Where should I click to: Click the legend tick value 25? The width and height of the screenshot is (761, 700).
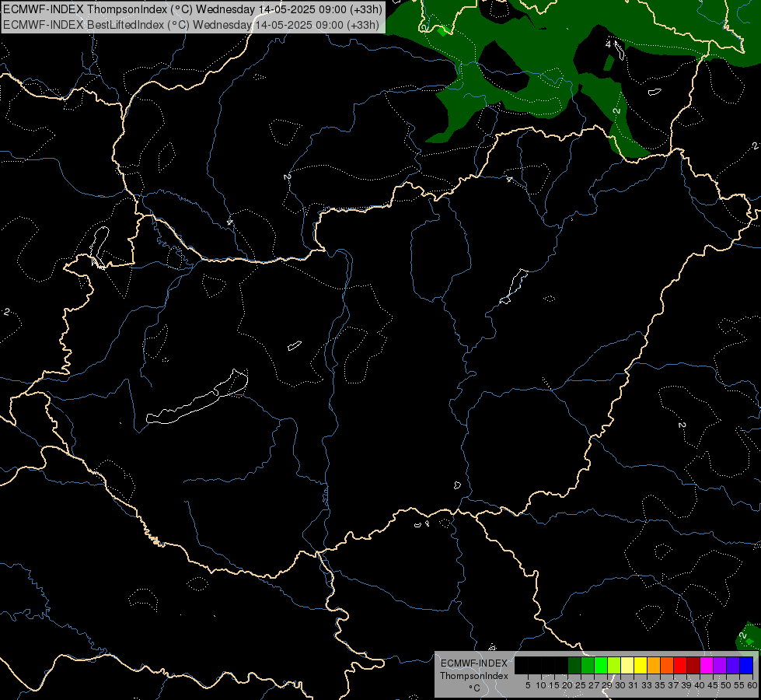(581, 685)
